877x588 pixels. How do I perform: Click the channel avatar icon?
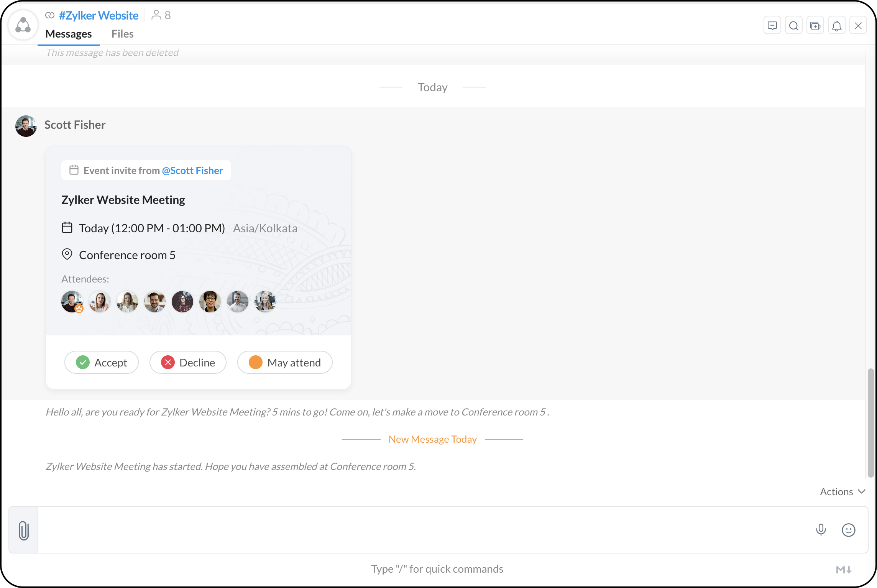coord(23,25)
